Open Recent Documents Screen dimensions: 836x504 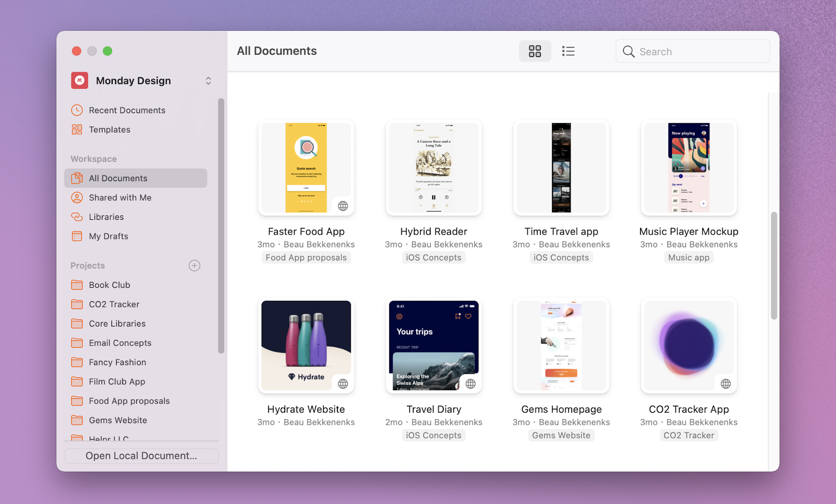coord(127,110)
